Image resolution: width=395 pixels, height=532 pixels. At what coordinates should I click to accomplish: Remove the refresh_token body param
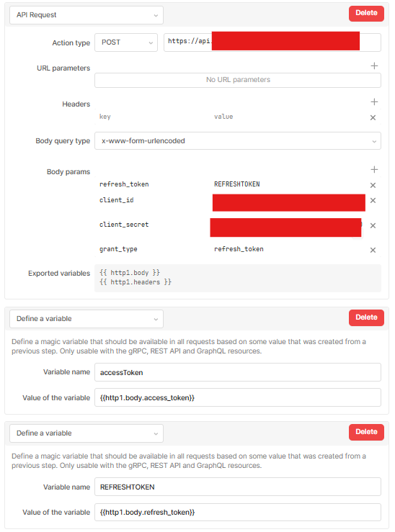coord(373,185)
